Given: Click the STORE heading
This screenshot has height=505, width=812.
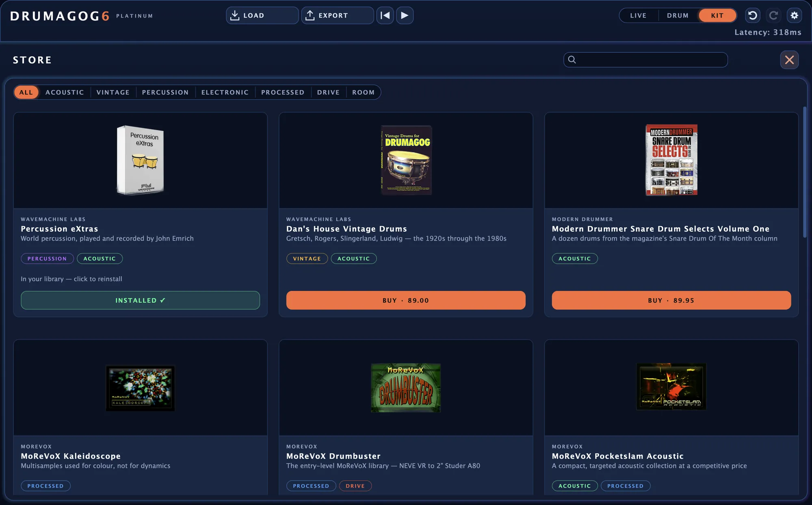Looking at the screenshot, I should tap(32, 60).
